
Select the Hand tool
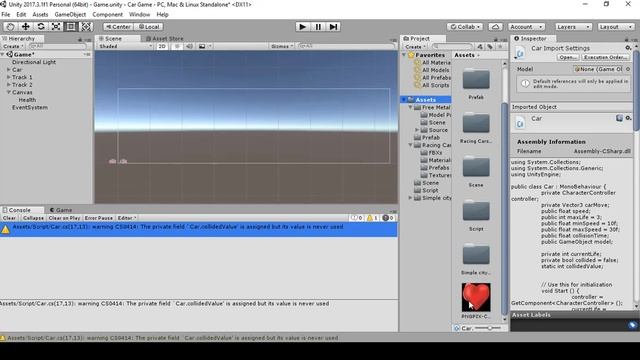click(10, 27)
